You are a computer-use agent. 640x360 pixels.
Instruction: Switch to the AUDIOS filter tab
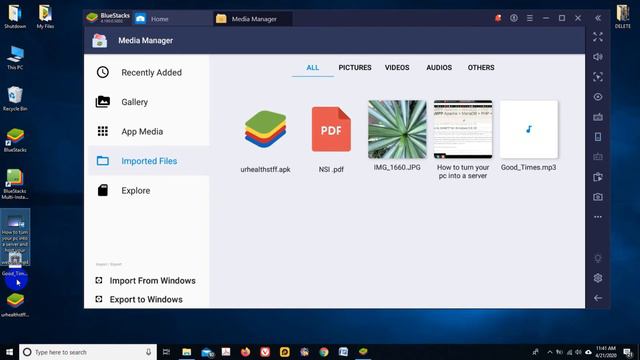click(439, 68)
